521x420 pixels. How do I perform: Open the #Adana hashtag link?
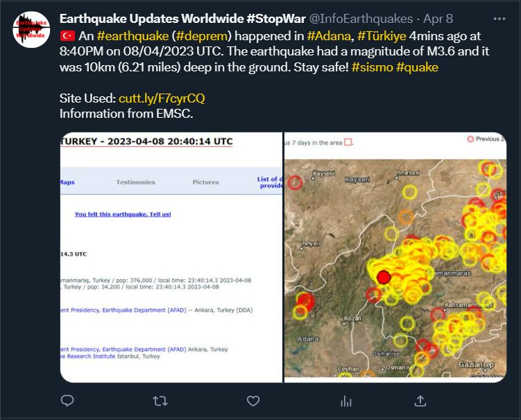329,35
